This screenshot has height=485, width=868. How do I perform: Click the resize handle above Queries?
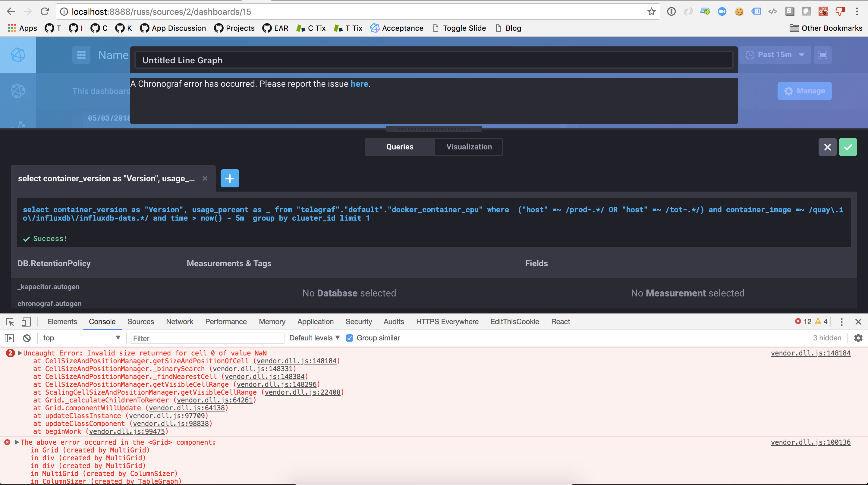coord(434,129)
